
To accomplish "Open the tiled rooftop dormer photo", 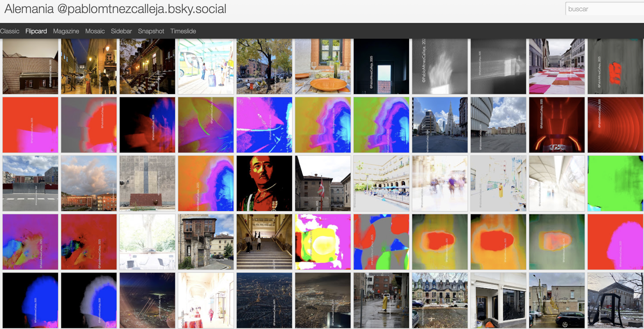I will tap(30, 66).
